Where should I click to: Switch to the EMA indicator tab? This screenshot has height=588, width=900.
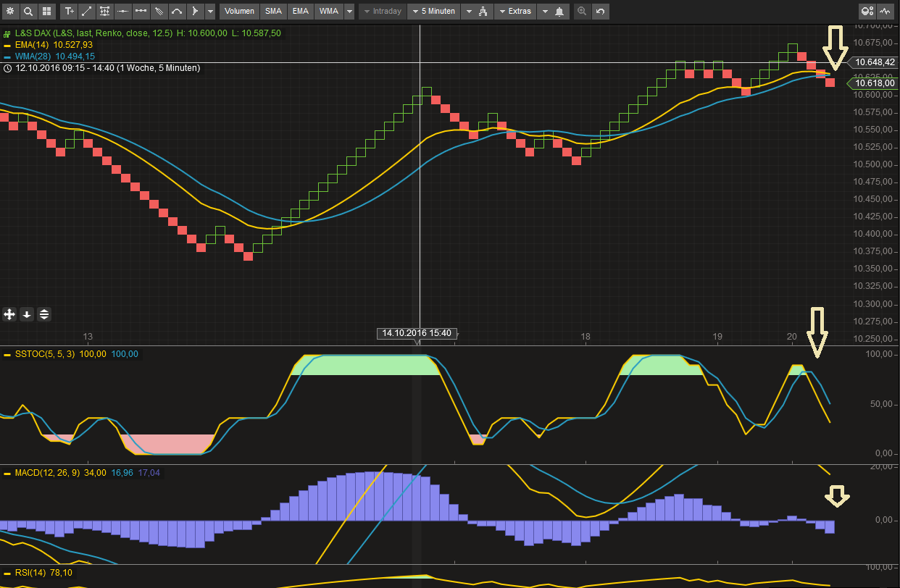click(300, 11)
